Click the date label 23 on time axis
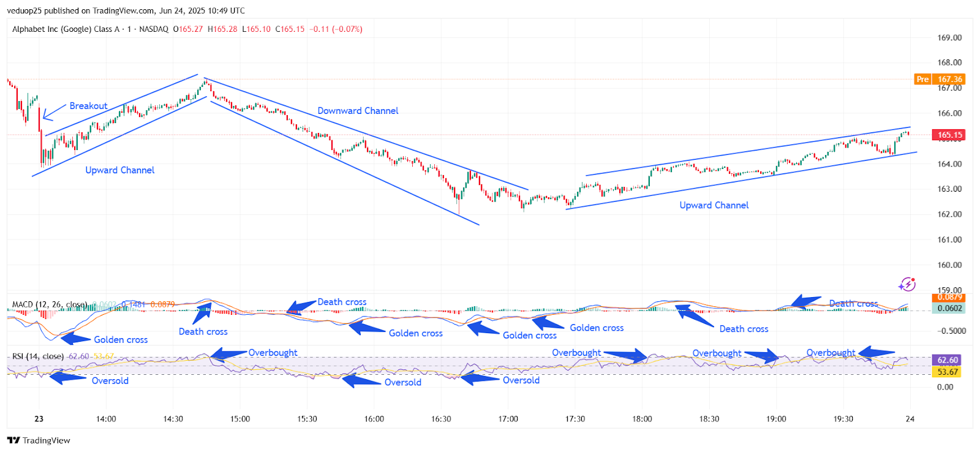Viewport: 980px width, 452px height. pyautogui.click(x=39, y=419)
